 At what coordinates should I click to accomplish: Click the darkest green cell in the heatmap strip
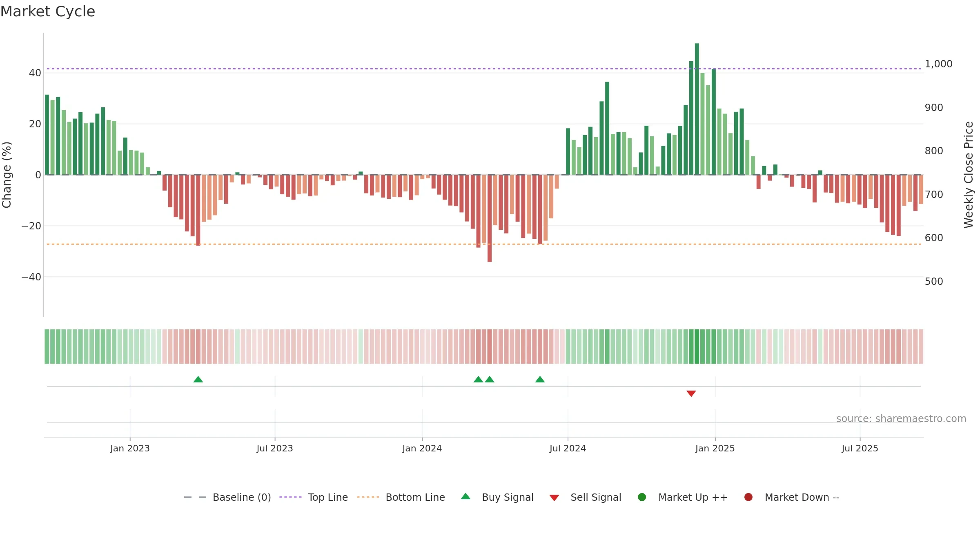pos(697,347)
